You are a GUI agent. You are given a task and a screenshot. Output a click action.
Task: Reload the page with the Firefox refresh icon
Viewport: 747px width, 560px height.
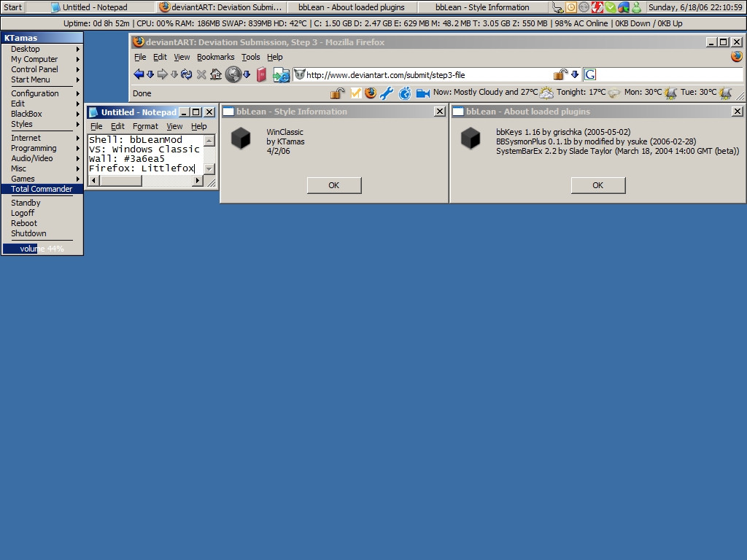[186, 74]
